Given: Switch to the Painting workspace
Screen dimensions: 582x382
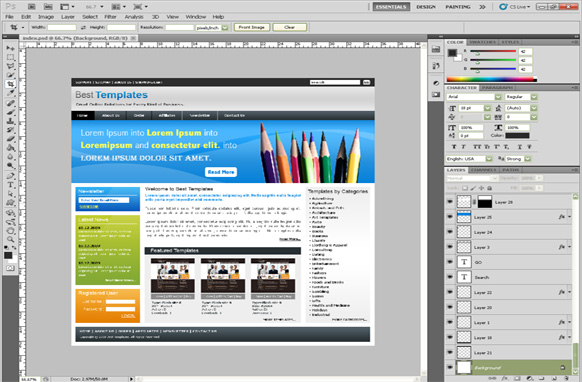Looking at the screenshot, I should point(458,7).
